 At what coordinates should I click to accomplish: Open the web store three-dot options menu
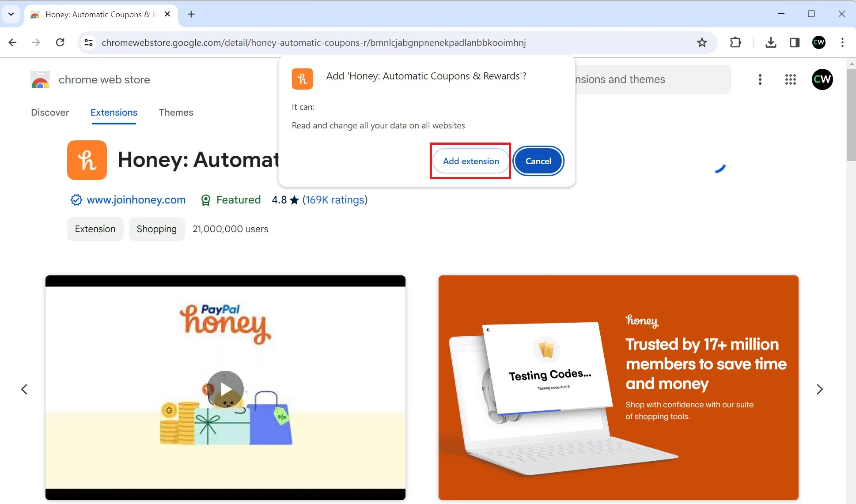pos(760,79)
